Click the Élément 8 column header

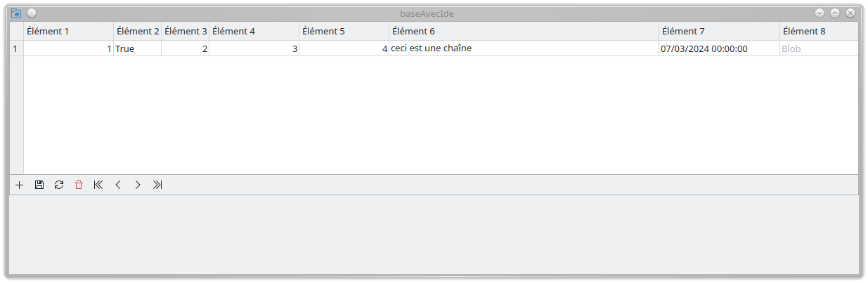tap(819, 31)
